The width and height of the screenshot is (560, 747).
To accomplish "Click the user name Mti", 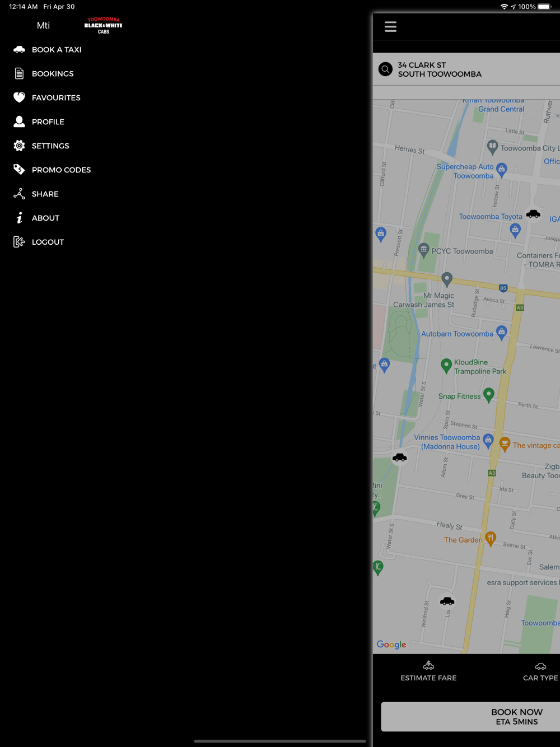I will tap(43, 25).
